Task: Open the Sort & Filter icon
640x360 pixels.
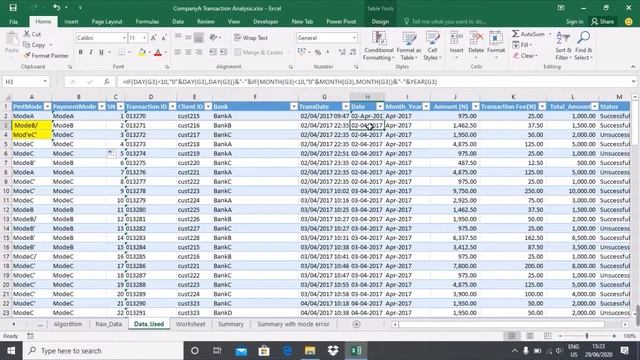Action: [x=563, y=38]
